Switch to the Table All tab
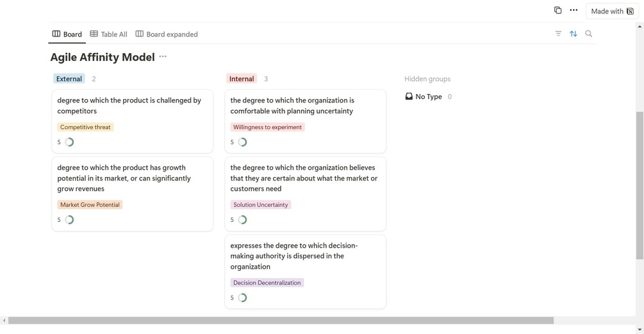644x334 pixels. [108, 34]
